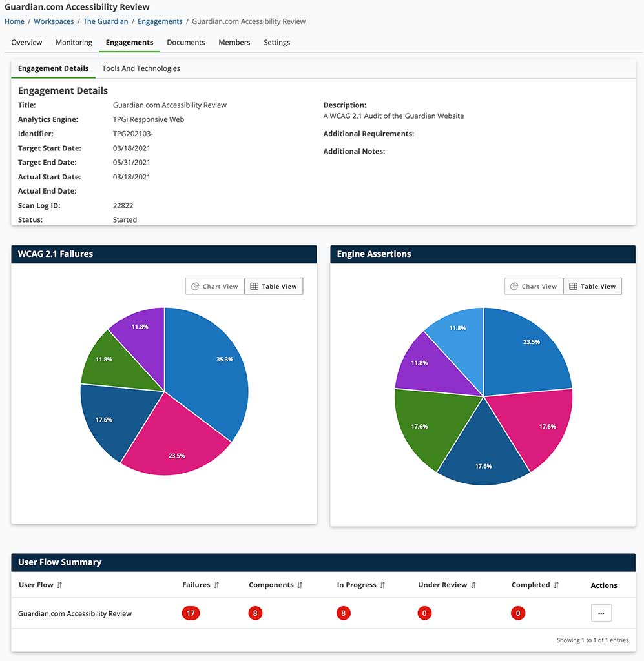The width and height of the screenshot is (644, 661).
Task: Go to the Monitoring tab
Action: click(74, 42)
